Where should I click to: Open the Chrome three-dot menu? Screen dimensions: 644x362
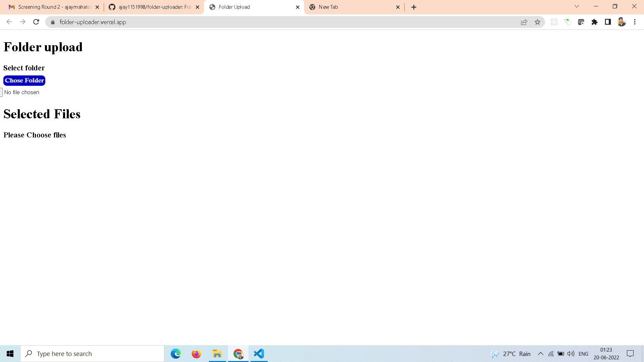point(635,22)
